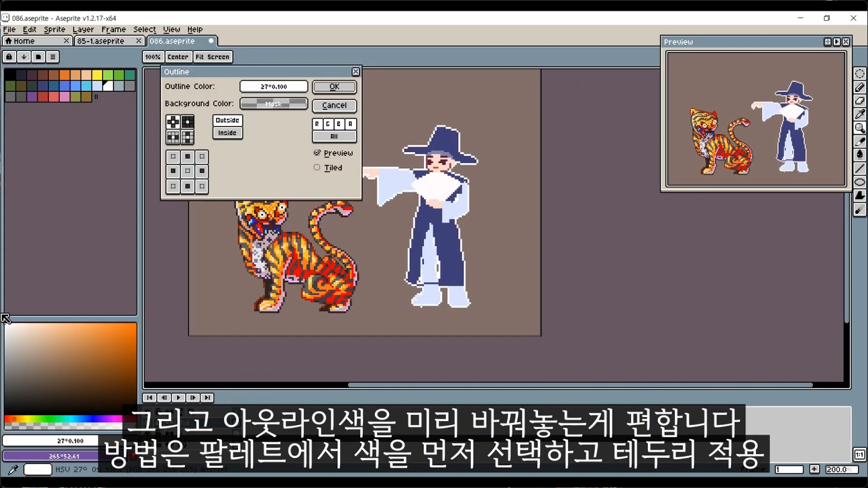Open the File menu

(x=9, y=29)
